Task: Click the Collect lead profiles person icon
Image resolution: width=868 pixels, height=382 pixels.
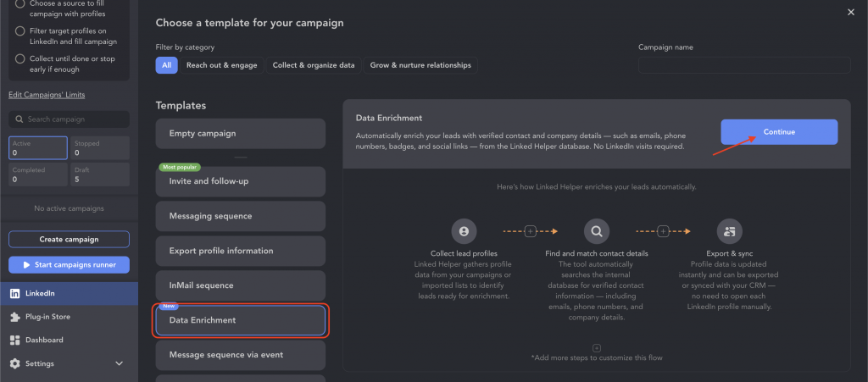Action: click(x=464, y=231)
